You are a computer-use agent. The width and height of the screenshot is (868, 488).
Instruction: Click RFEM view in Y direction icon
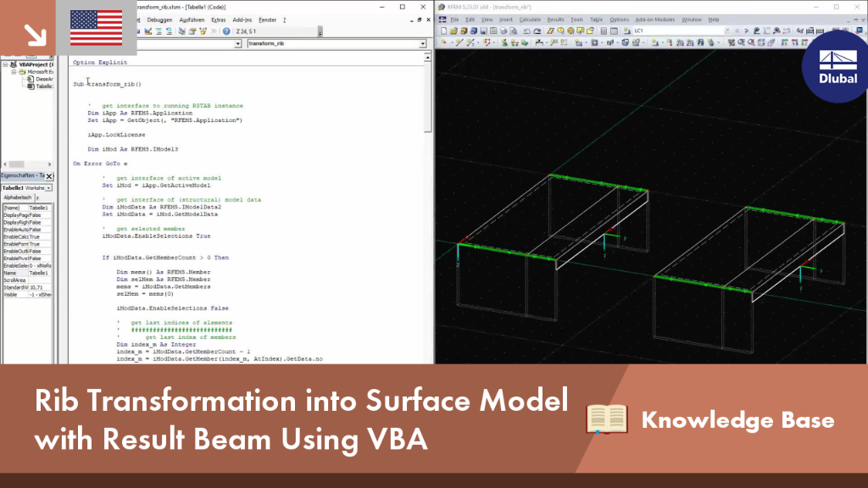click(x=794, y=42)
